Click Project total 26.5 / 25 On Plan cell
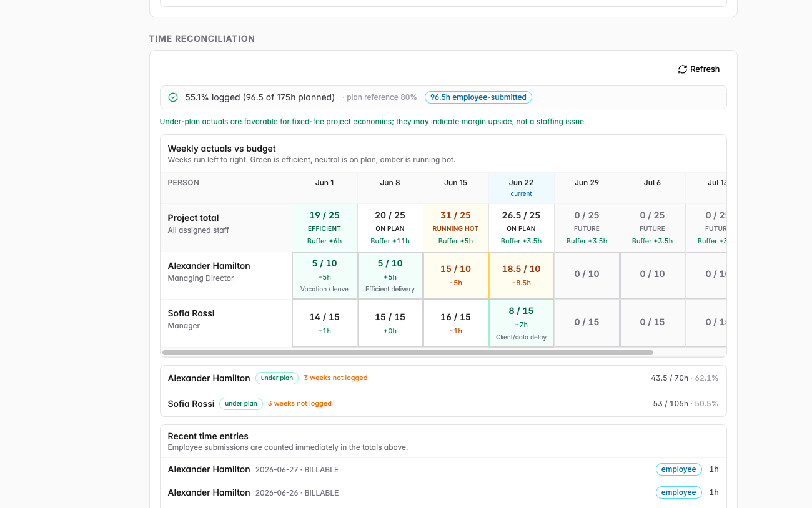812x508 pixels. tap(522, 228)
